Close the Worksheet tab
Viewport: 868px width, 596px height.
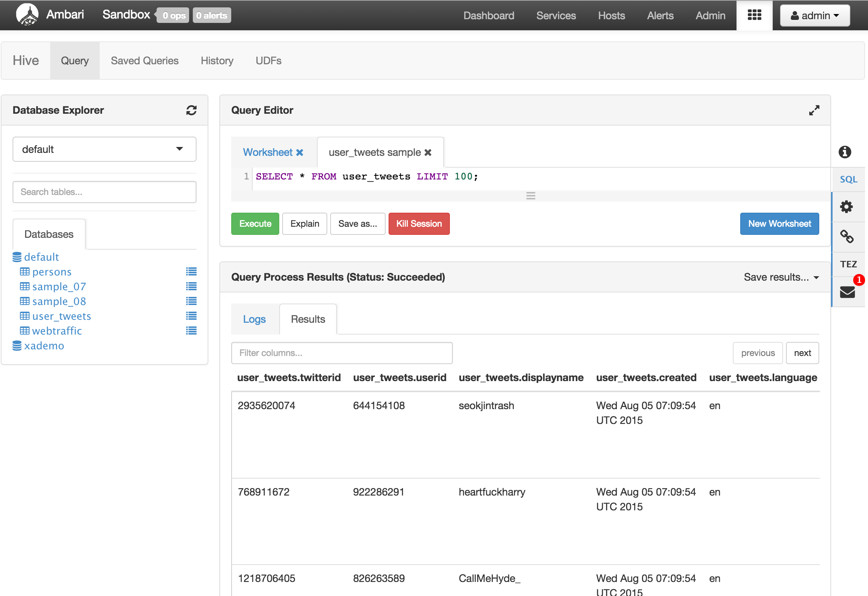(300, 153)
